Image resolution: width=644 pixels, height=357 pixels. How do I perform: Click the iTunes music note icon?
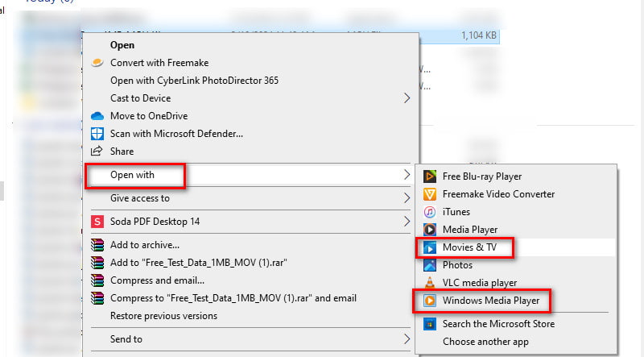(430, 212)
